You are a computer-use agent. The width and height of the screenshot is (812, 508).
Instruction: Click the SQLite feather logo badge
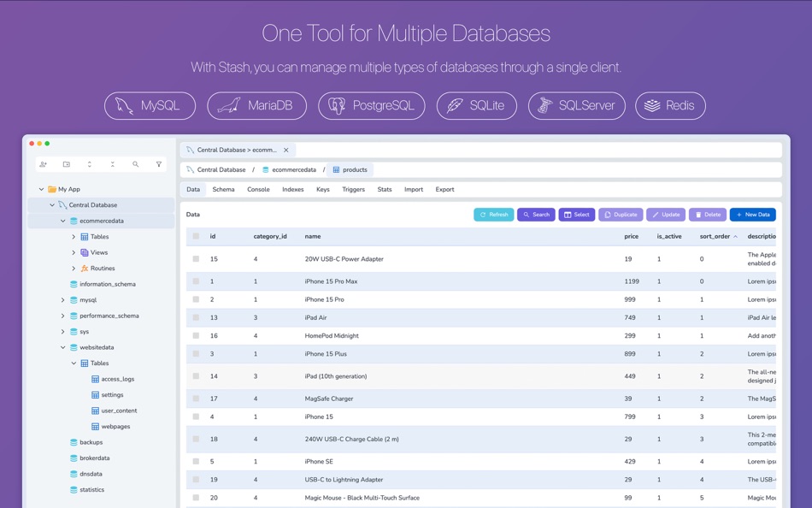click(x=477, y=106)
